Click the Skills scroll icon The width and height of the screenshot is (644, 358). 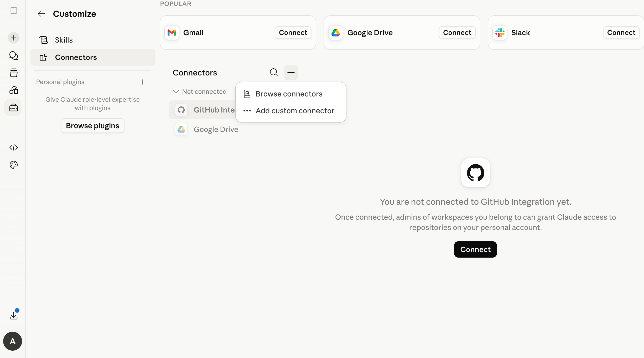pos(44,40)
